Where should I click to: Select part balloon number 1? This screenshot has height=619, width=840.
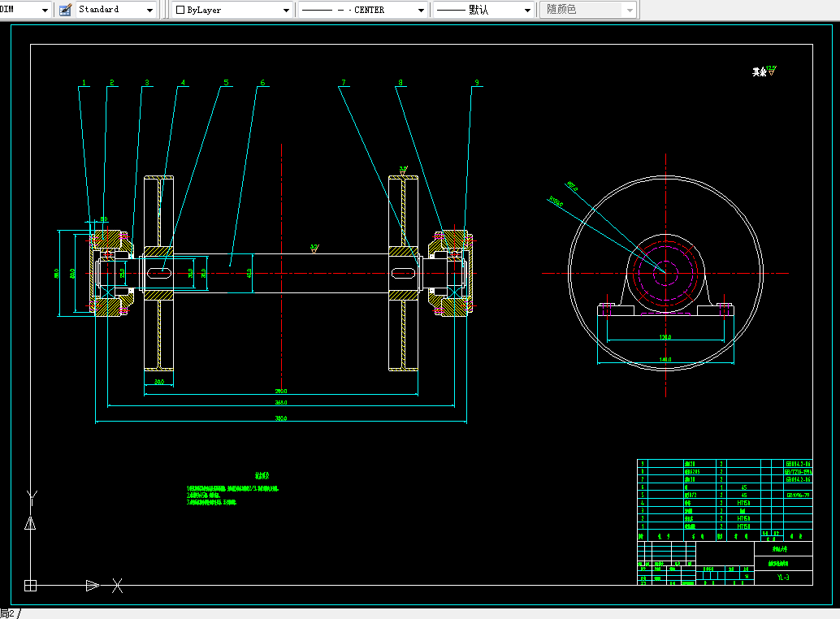82,83
